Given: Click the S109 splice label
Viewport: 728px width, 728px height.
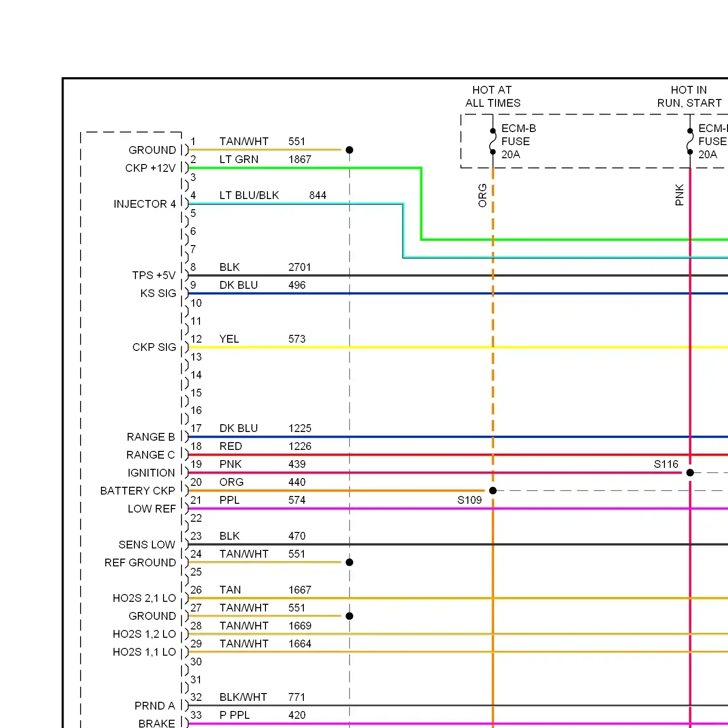Looking at the screenshot, I should tap(469, 500).
